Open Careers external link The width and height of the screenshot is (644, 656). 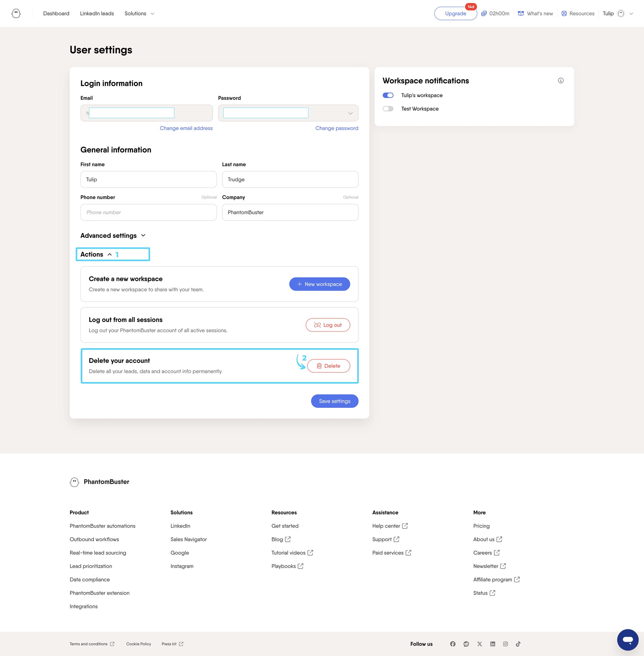tap(486, 553)
